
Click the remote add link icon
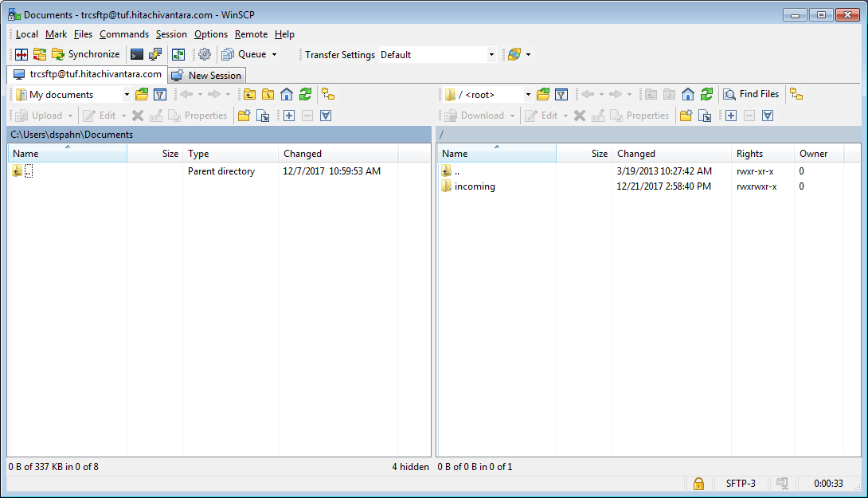click(x=705, y=116)
